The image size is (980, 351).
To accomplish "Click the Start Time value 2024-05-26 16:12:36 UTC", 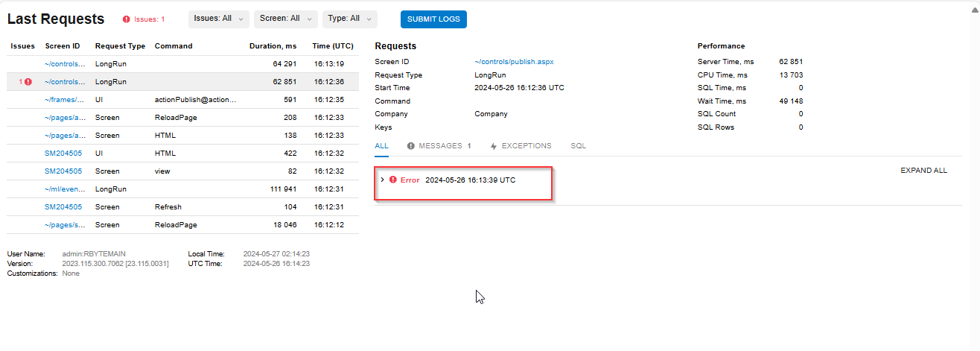I will click(x=519, y=88).
